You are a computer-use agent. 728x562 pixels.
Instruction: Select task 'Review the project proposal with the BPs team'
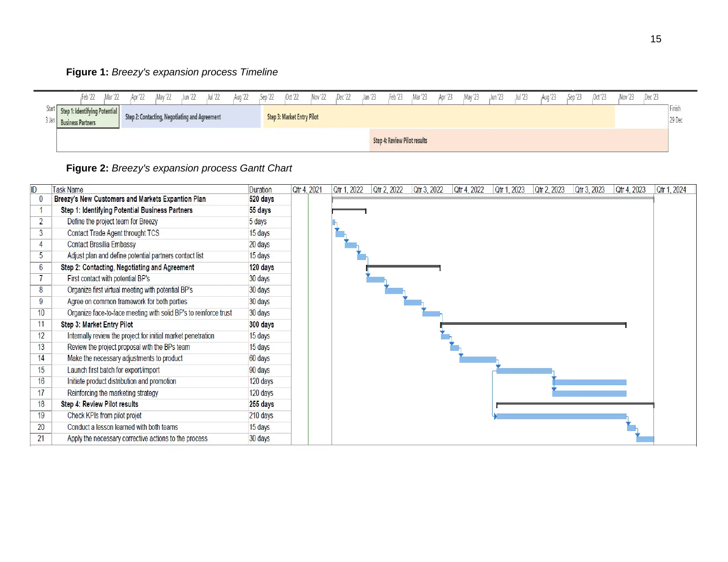point(129,347)
